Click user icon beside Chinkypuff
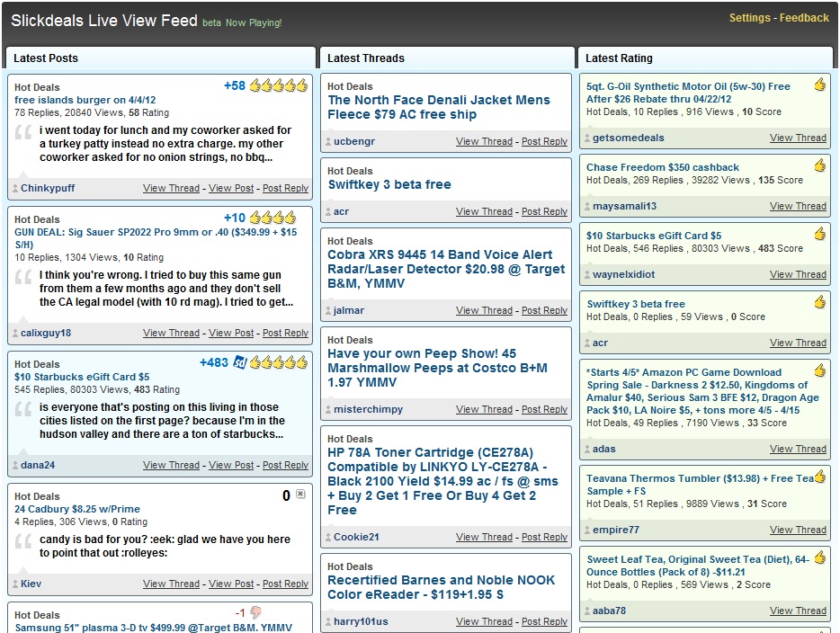 coord(15,189)
